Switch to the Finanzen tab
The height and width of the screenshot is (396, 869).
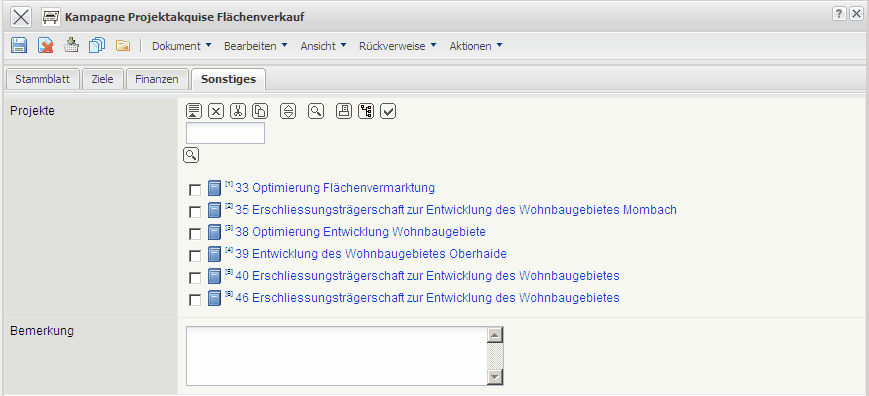(157, 79)
